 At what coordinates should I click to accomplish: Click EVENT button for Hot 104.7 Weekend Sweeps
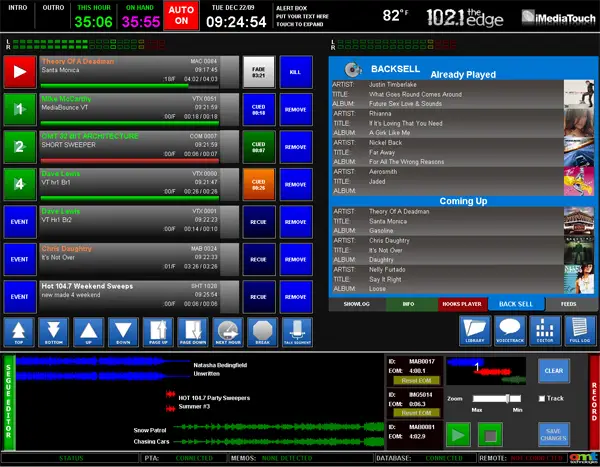click(20, 297)
